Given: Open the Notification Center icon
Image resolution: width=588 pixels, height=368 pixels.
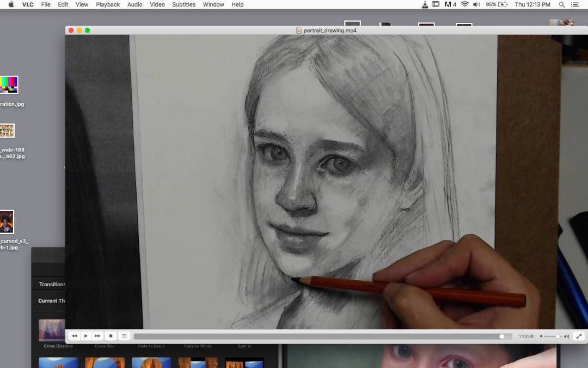Looking at the screenshot, I should point(575,4).
